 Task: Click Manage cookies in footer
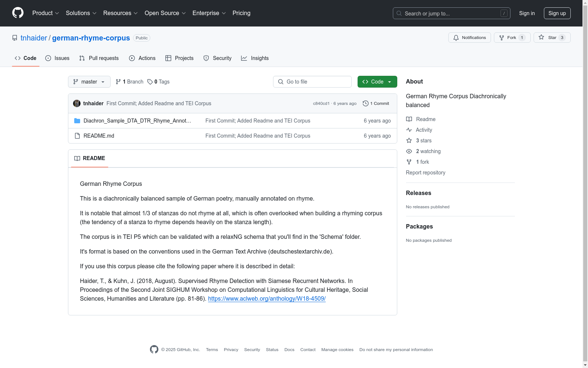[337, 350]
